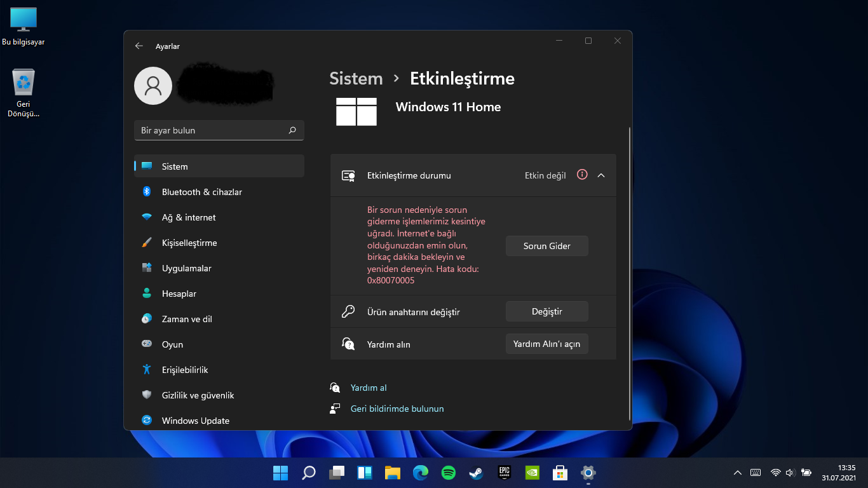Click the Kişiselleştirme paintbrush icon
Screen dimensions: 868x488
point(147,243)
